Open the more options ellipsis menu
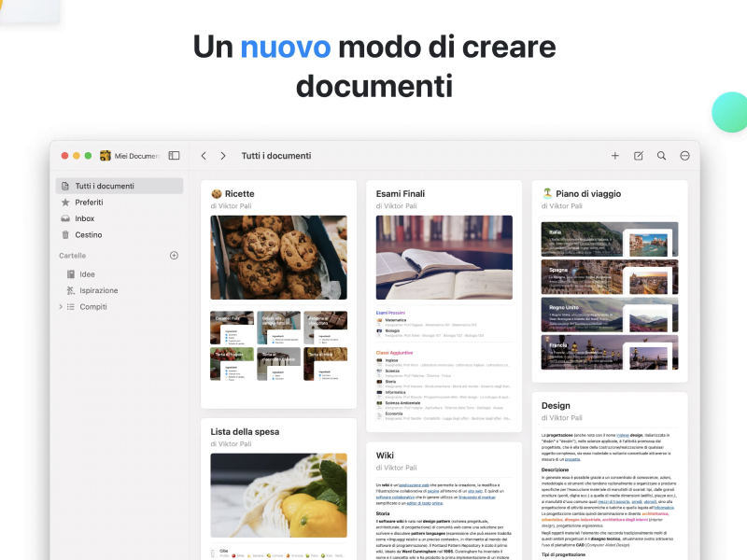Viewport: 747px width, 560px height. pos(685,156)
